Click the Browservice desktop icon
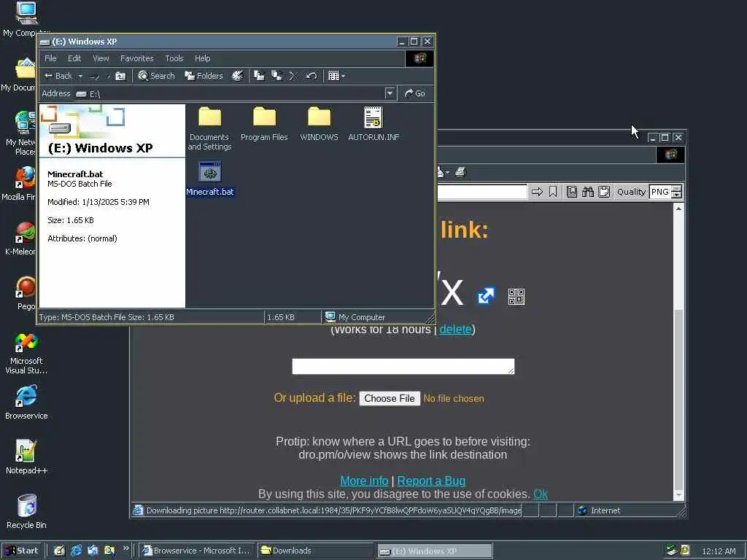 coord(27,402)
